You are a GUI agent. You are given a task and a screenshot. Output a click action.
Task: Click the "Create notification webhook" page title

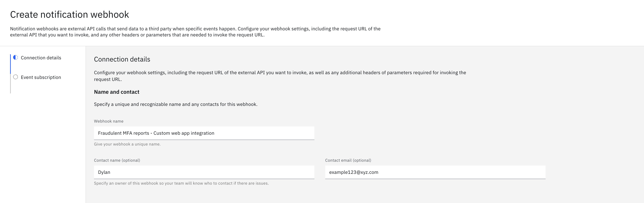69,14
